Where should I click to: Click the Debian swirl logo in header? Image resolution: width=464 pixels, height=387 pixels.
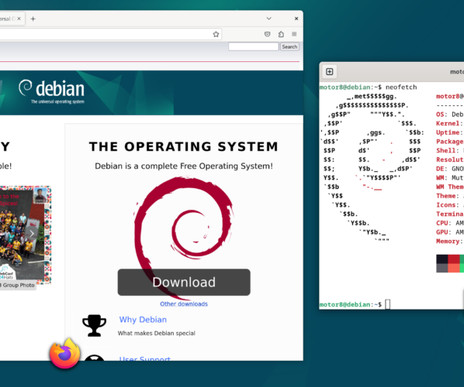(x=25, y=88)
